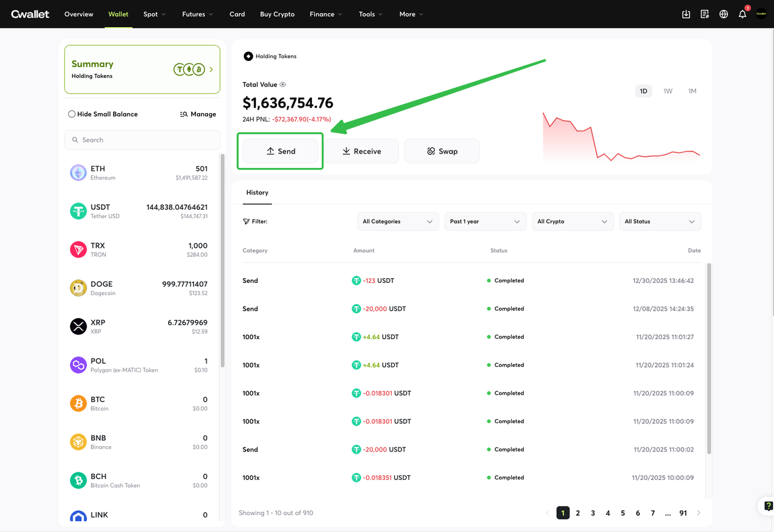Select the 1W chart range toggle
The height and width of the screenshot is (532, 774).
(668, 91)
